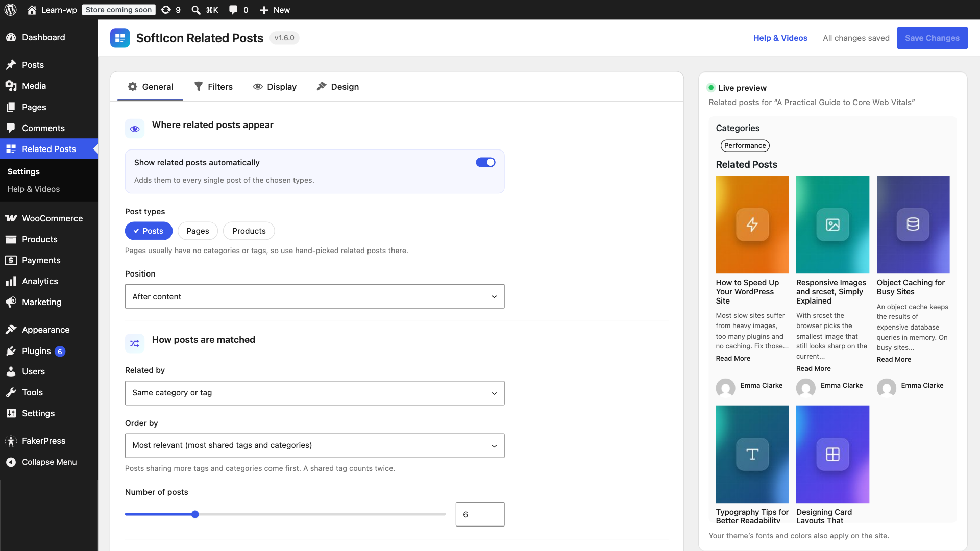980x551 pixels.
Task: Toggle Show related posts automatically switch
Action: pos(485,162)
